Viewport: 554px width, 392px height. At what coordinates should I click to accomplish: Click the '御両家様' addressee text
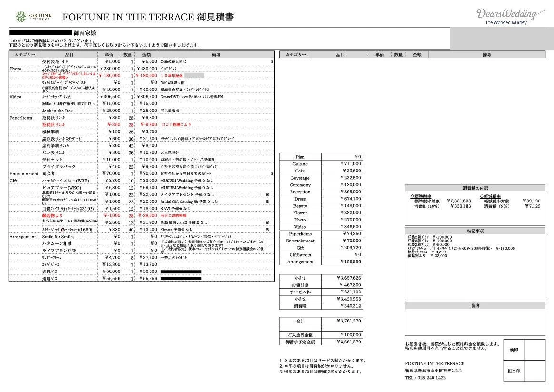85,33
